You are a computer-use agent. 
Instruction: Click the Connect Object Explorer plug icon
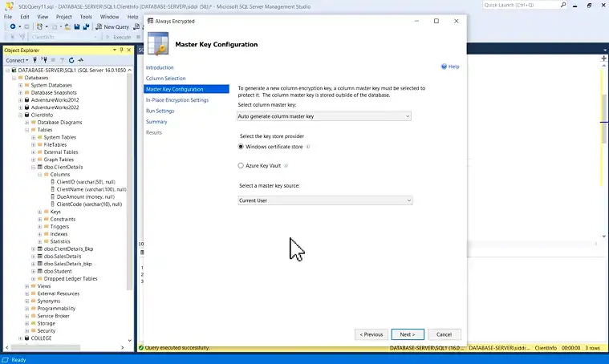35,60
